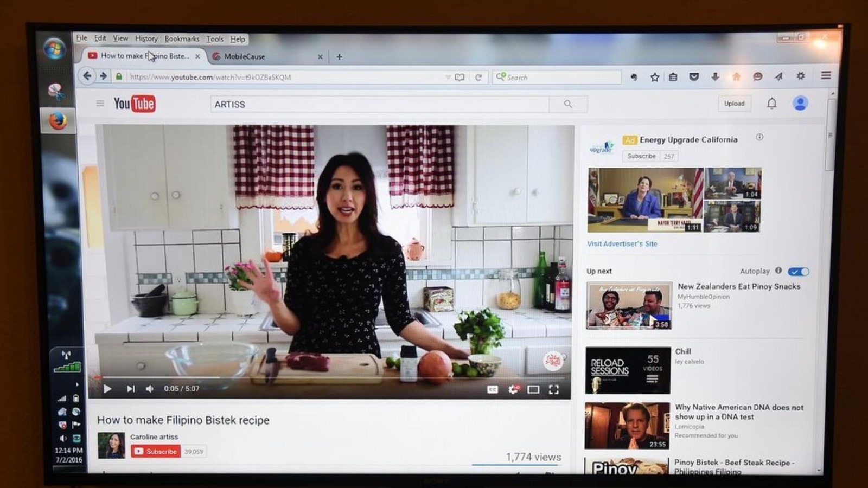Open video settings gear
The width and height of the screenshot is (868, 488).
[x=513, y=389]
